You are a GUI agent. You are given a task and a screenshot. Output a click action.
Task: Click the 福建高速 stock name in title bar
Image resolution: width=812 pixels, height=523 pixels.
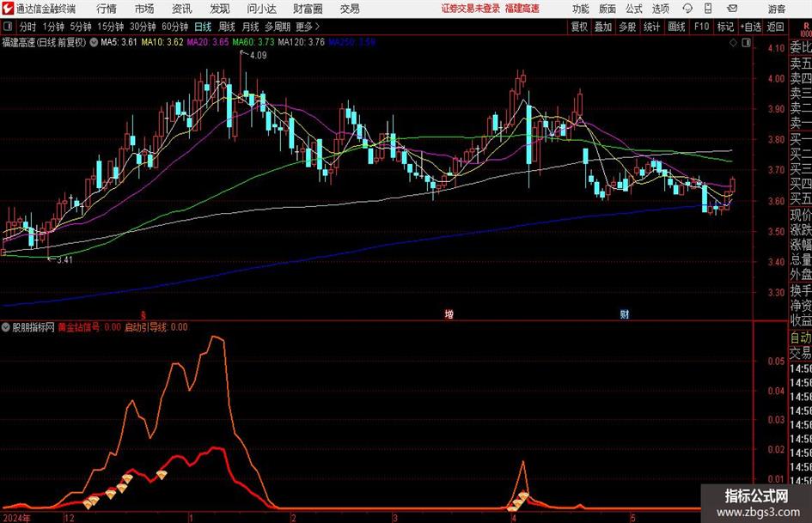click(x=522, y=9)
